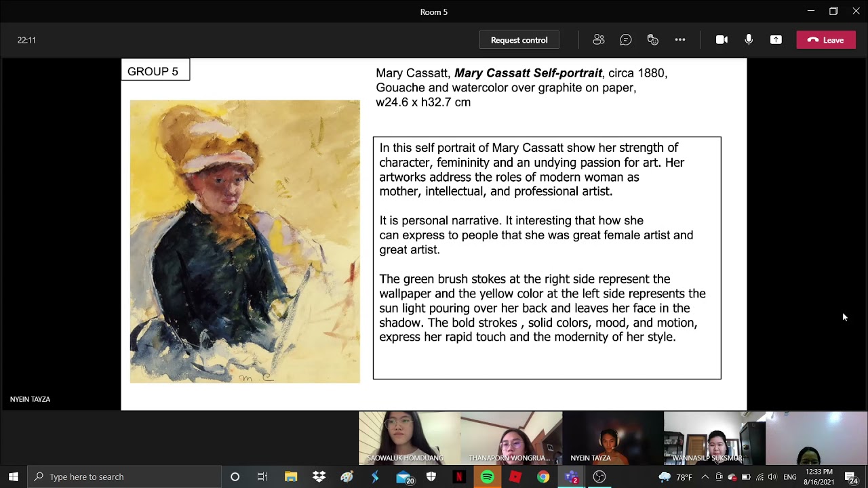868x488 pixels.
Task: Open the Paint palette app on taskbar
Action: (x=347, y=476)
